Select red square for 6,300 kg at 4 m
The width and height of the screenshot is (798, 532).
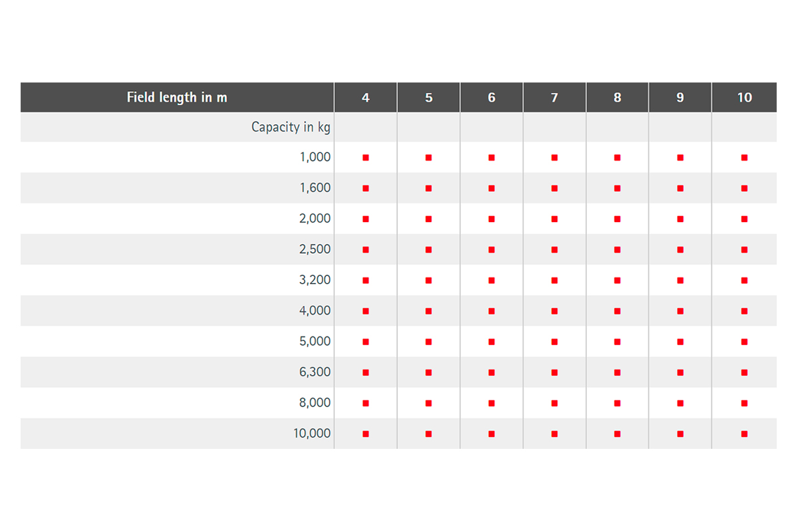pos(366,372)
